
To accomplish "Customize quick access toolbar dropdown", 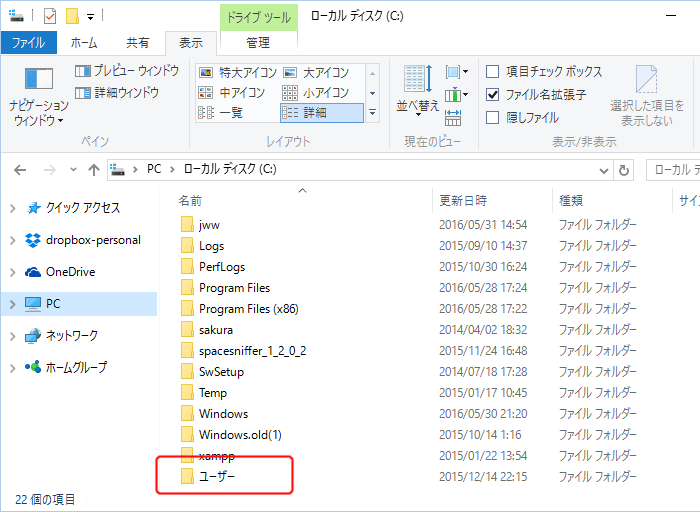I will pos(90,17).
